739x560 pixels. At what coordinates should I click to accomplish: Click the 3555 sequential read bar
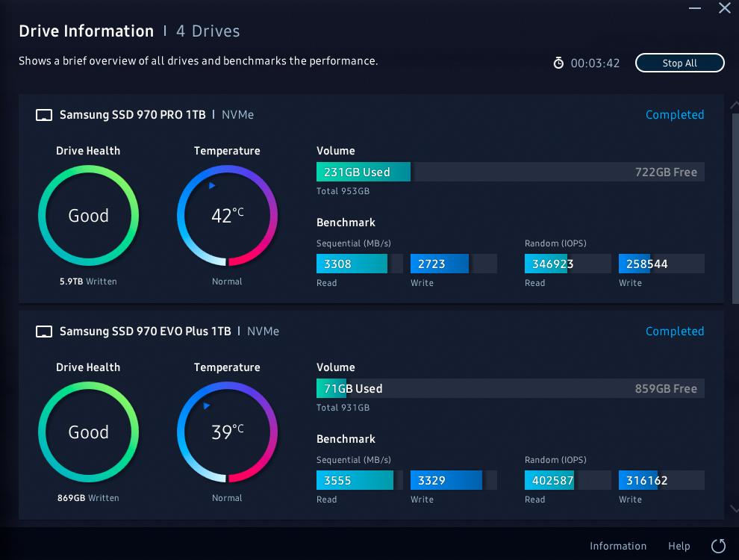360,480
